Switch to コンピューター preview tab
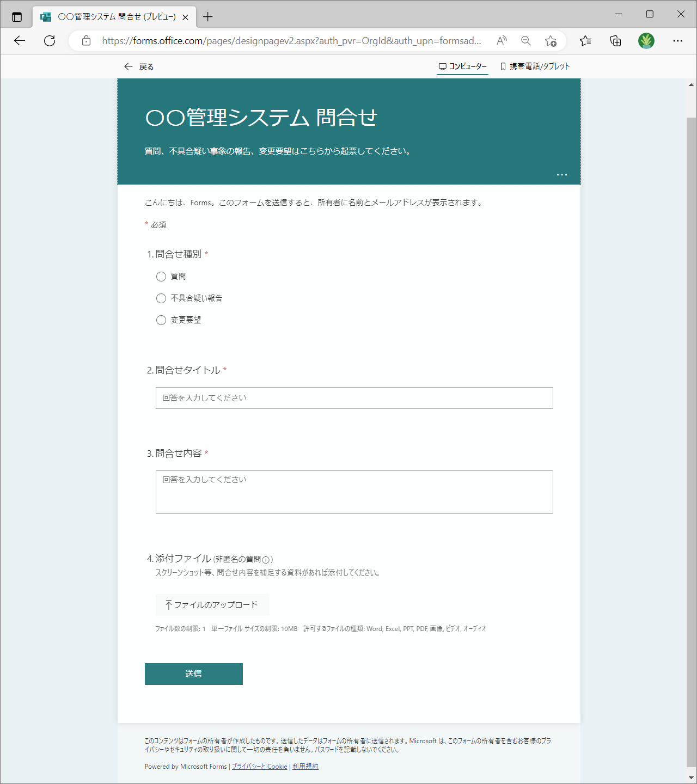Image resolution: width=697 pixels, height=784 pixels. [463, 66]
